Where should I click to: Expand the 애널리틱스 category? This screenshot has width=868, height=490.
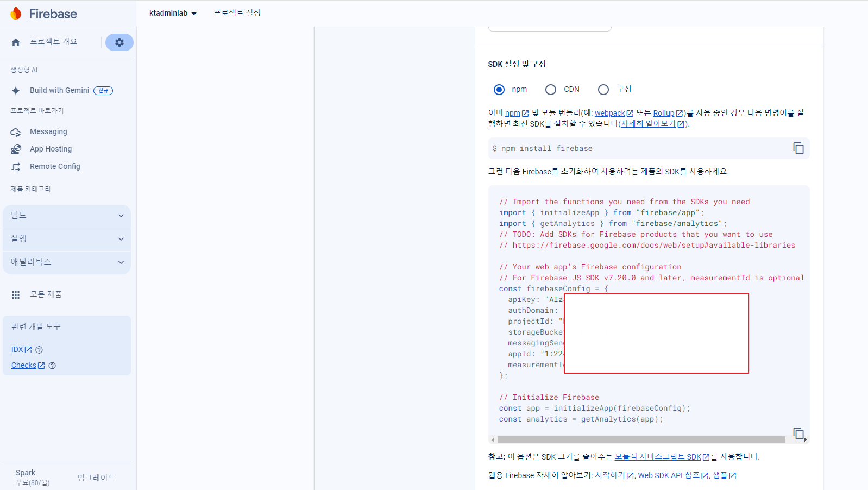point(67,262)
